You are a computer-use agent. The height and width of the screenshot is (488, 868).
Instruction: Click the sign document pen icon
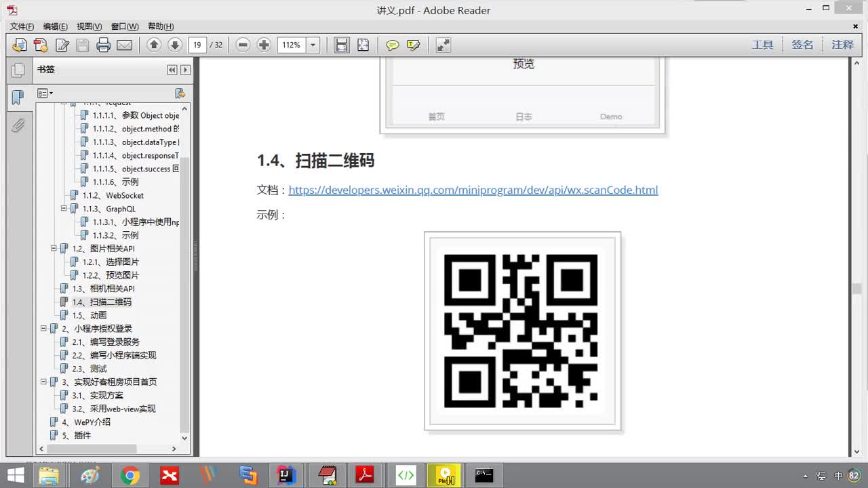[62, 45]
